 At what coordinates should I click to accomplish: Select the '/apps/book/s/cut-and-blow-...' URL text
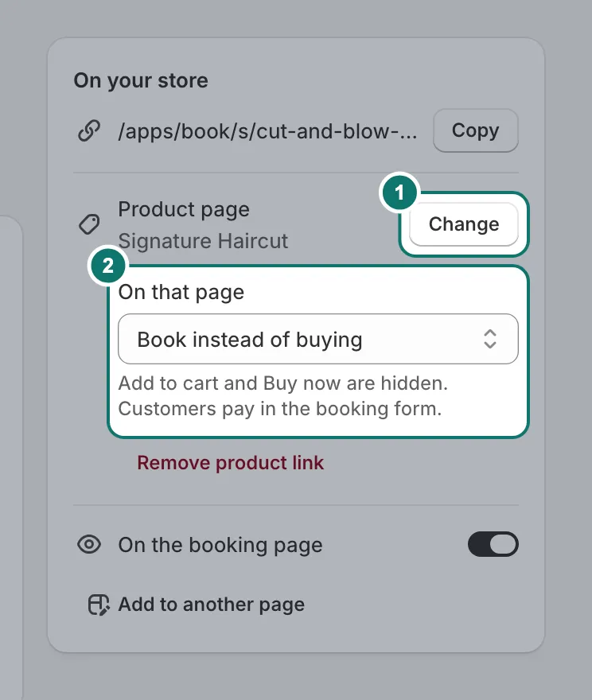268,131
